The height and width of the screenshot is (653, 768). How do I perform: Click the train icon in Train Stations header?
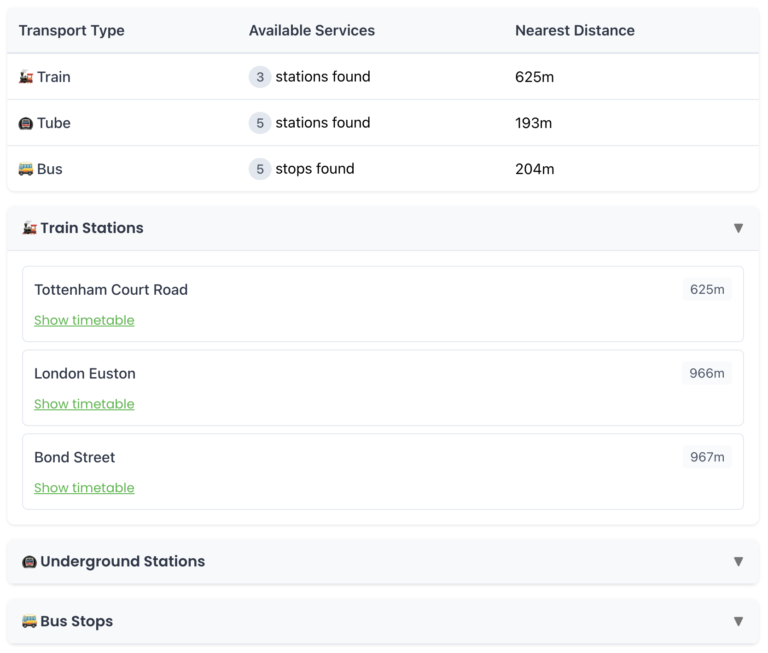[29, 228]
